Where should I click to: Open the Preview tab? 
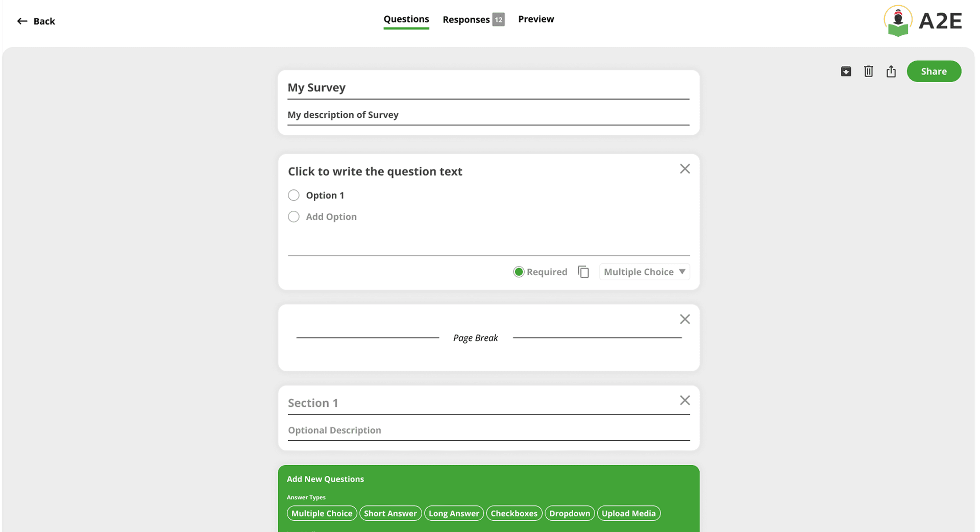tap(536, 19)
